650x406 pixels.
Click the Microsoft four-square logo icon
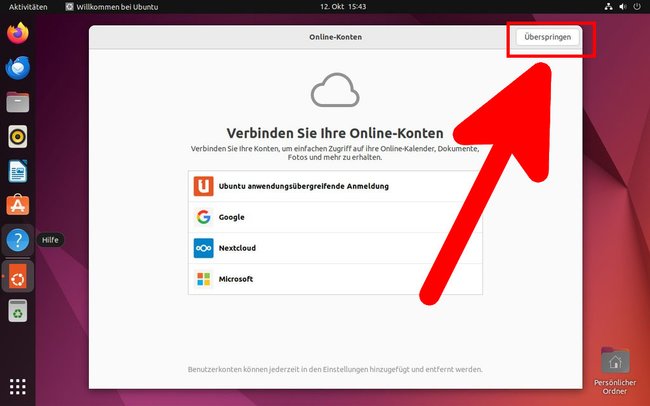pyautogui.click(x=204, y=279)
